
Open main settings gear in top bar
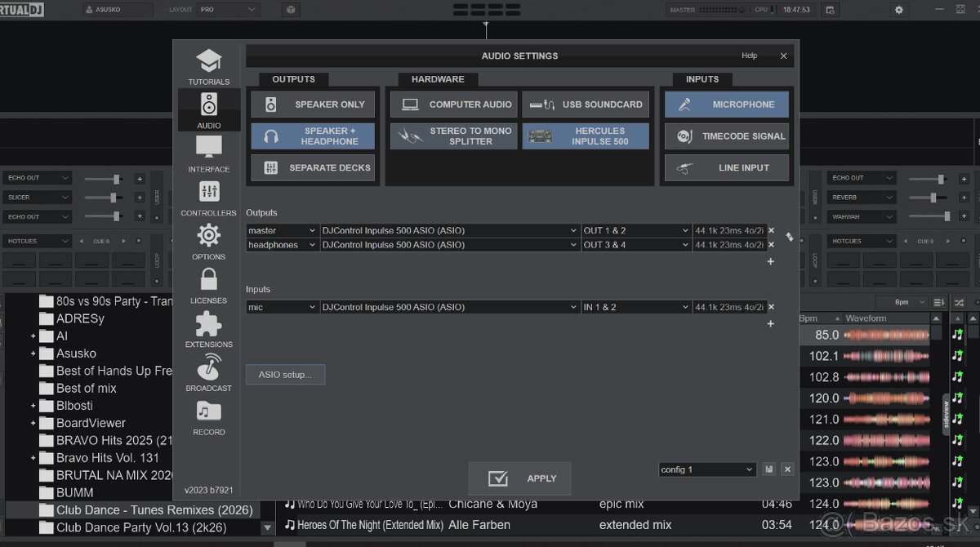pyautogui.click(x=899, y=10)
